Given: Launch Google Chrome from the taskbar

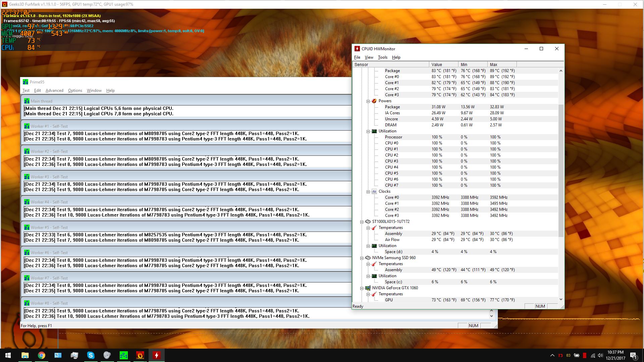Looking at the screenshot, I should point(41,355).
